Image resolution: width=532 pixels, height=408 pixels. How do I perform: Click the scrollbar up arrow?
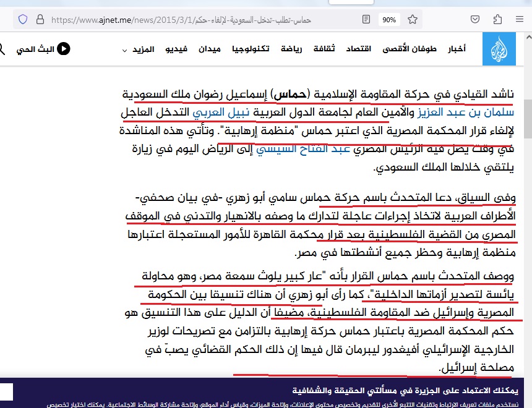click(528, 36)
